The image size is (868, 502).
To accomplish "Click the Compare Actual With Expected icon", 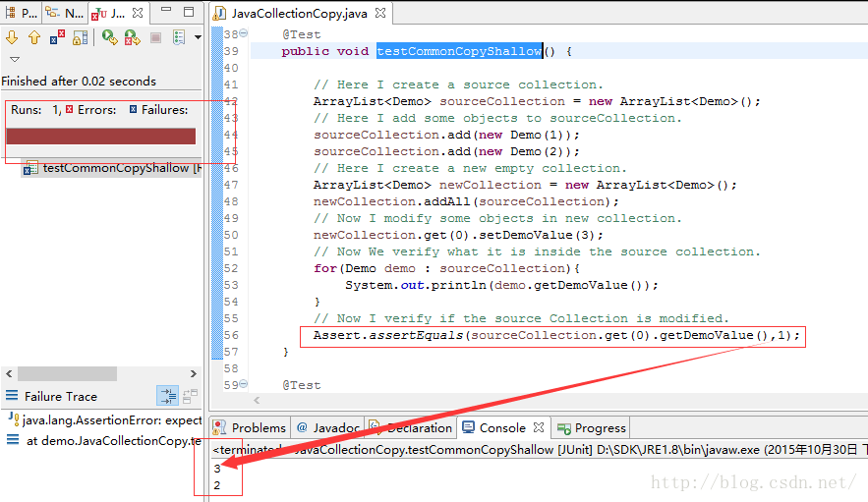I will [x=190, y=396].
